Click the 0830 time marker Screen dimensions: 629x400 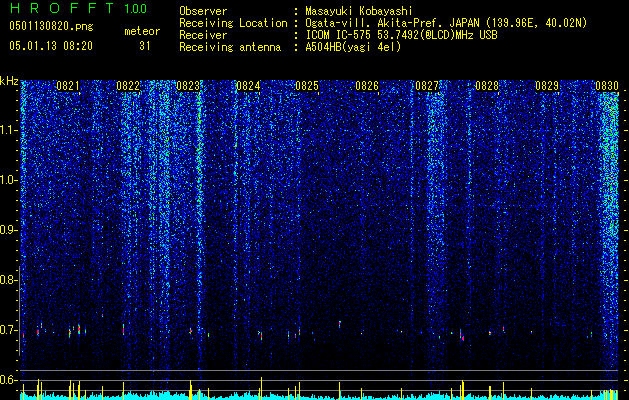click(607, 86)
